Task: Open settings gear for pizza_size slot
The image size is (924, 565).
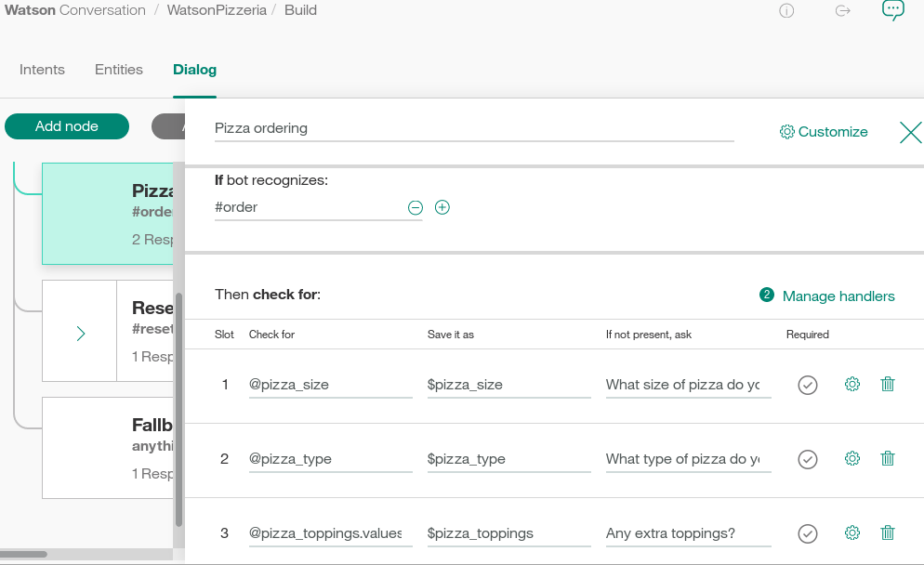Action: click(x=851, y=384)
